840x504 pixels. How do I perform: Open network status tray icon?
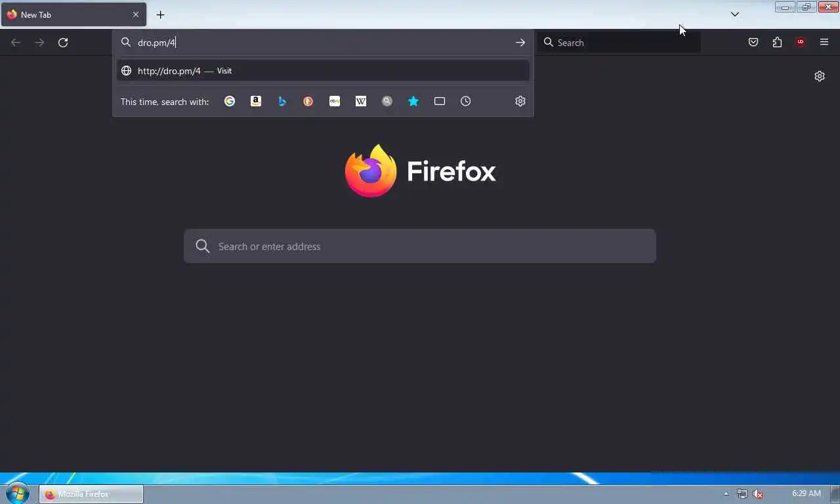click(x=742, y=493)
